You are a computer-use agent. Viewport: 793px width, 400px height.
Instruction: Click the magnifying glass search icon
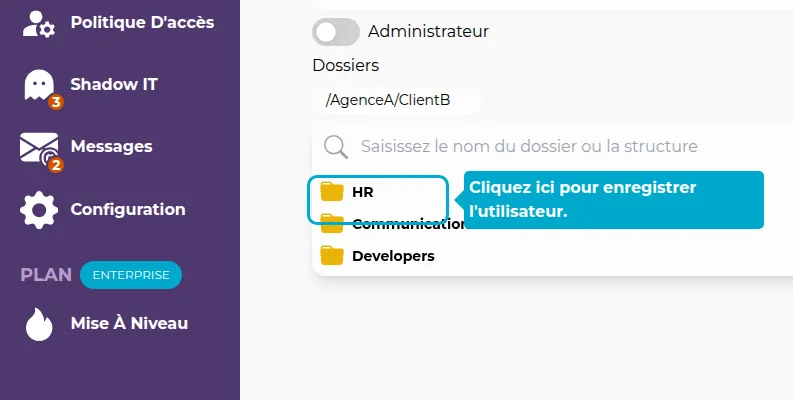click(335, 146)
